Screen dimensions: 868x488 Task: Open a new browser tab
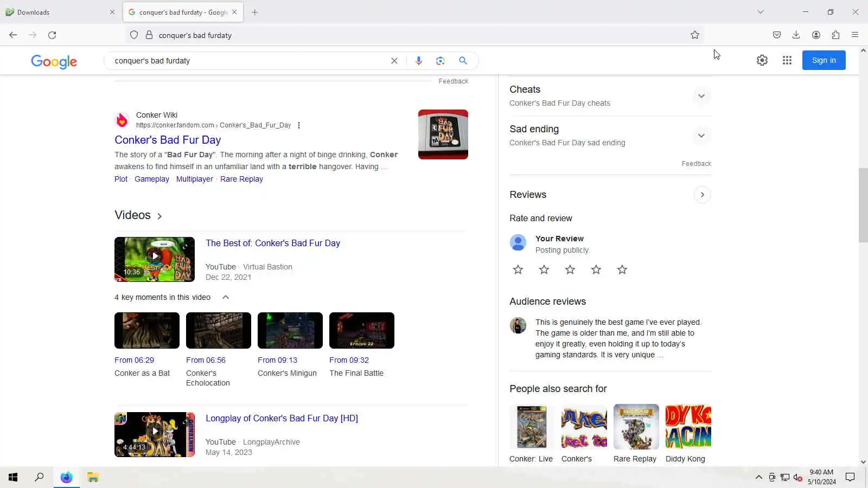coord(254,12)
